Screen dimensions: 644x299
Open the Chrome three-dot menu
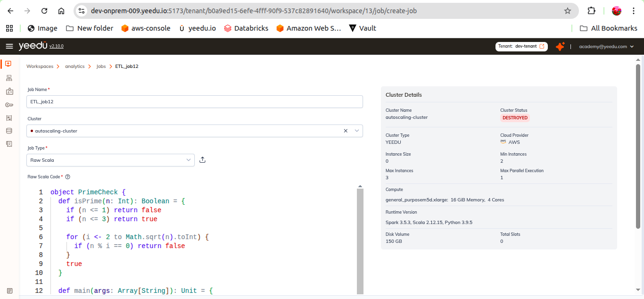tap(633, 11)
